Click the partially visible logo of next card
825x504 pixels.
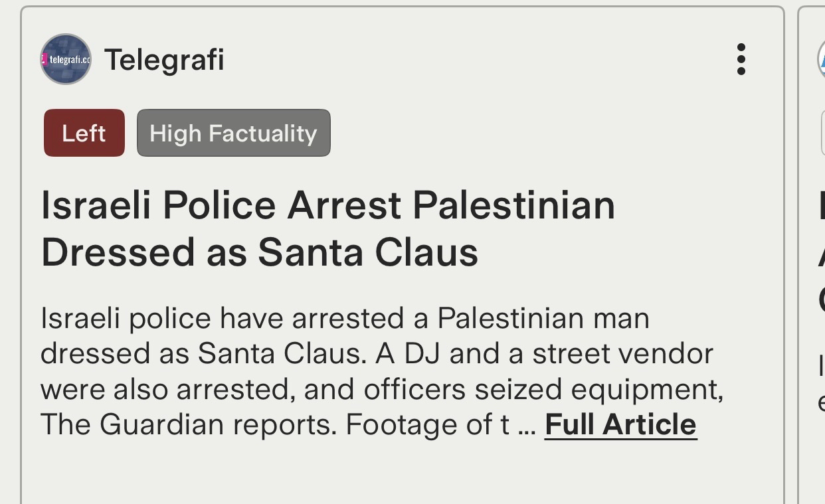click(x=821, y=60)
